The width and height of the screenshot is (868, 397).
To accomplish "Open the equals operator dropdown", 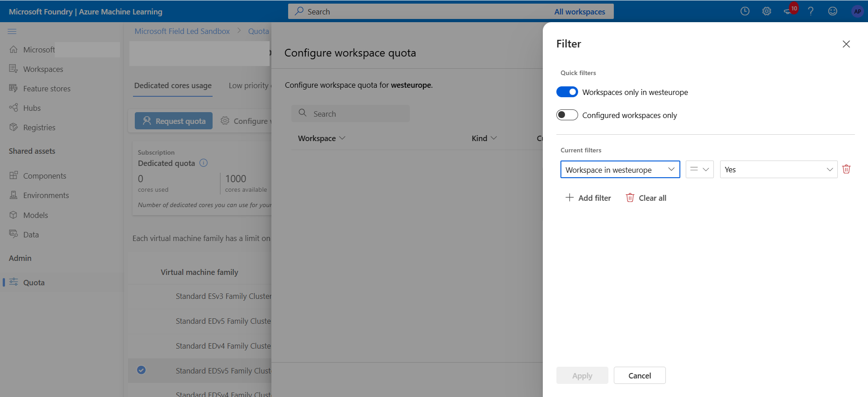I will 699,170.
